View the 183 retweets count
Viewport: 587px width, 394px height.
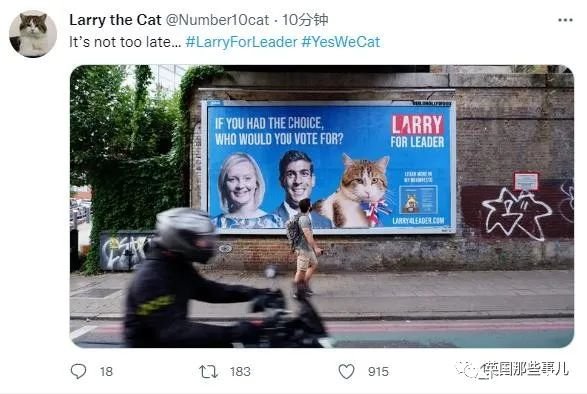point(240,372)
